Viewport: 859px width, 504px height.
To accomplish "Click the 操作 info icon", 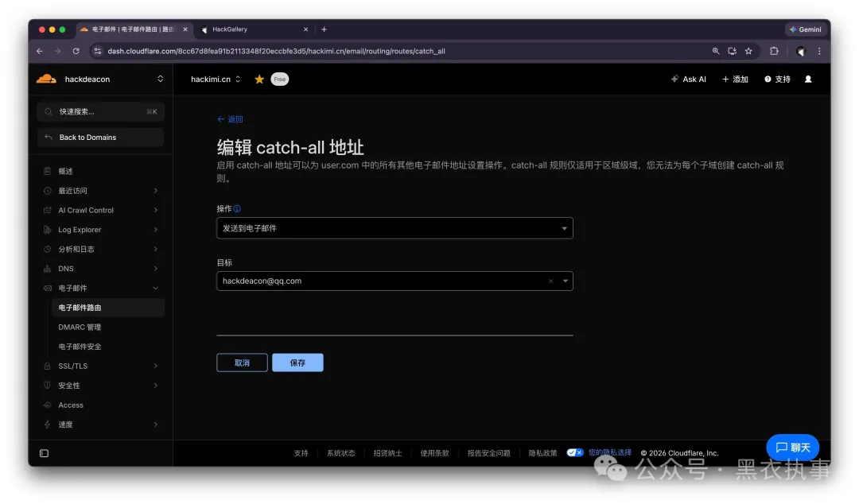I will coord(237,209).
